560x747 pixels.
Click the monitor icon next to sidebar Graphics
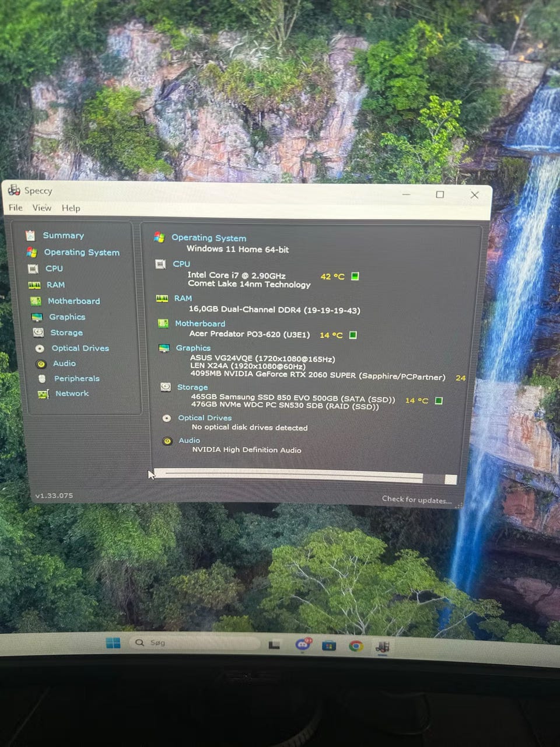pyautogui.click(x=37, y=317)
